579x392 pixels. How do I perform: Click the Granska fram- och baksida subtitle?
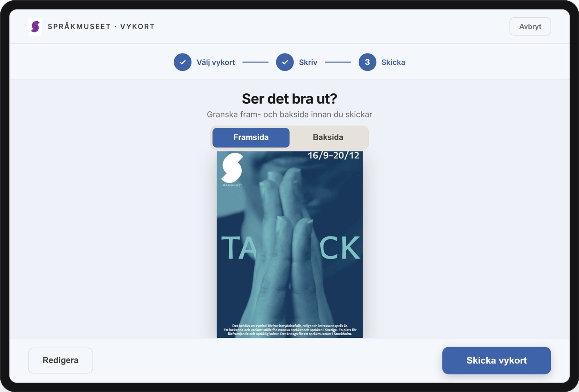289,114
